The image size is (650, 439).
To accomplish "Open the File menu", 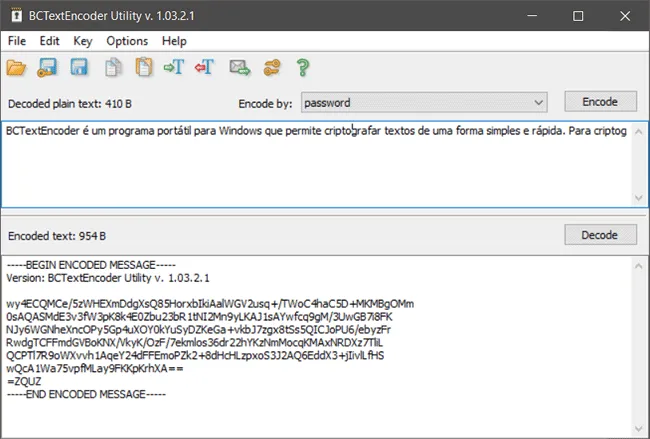I will pyautogui.click(x=17, y=41).
